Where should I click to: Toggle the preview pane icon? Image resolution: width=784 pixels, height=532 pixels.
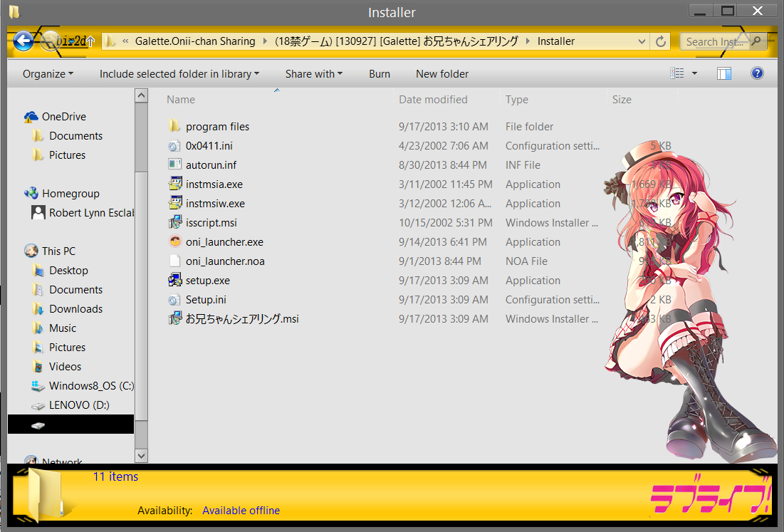pos(724,73)
